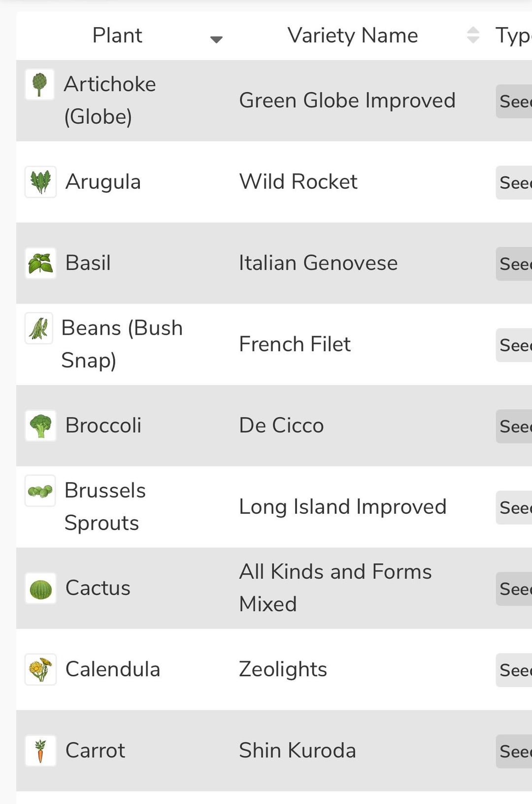This screenshot has width=532, height=804.
Task: Click the Type column header
Action: (x=513, y=35)
